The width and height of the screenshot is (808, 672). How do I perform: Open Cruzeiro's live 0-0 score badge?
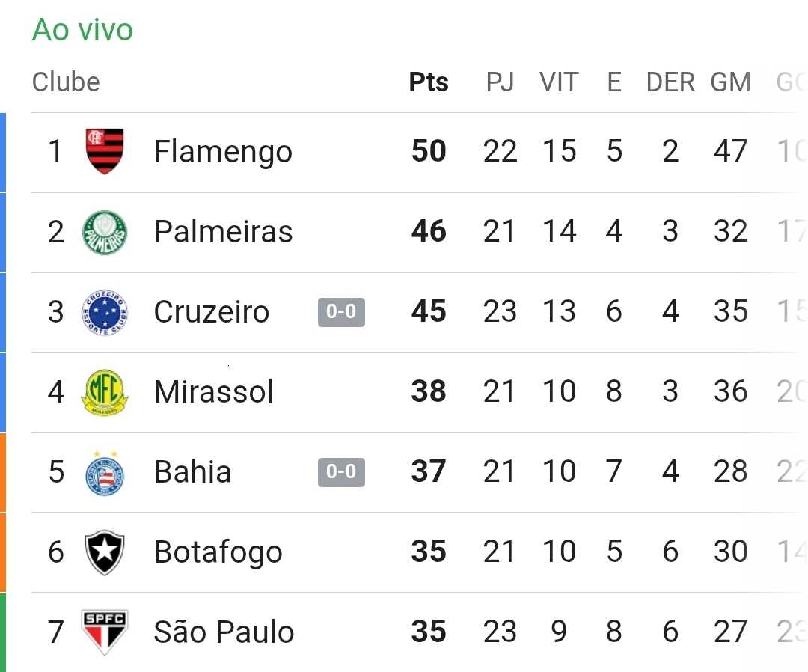tap(341, 312)
